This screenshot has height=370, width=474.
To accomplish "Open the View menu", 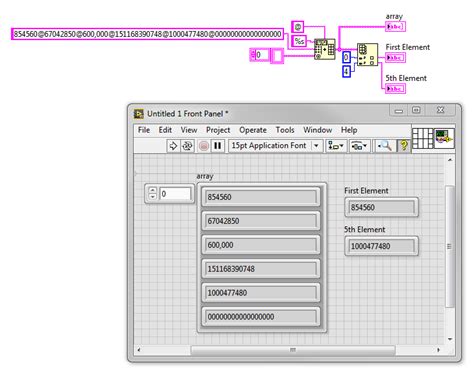I will pos(189,130).
